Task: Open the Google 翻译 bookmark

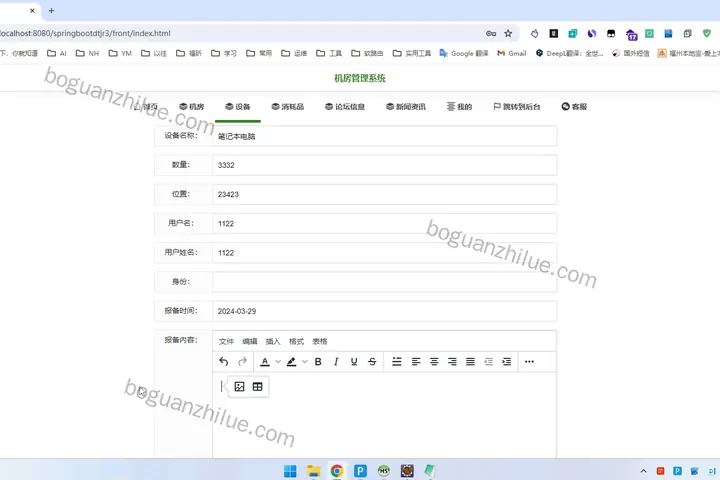Action: click(464, 53)
